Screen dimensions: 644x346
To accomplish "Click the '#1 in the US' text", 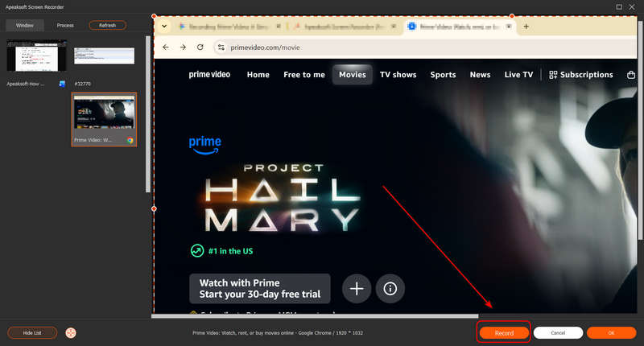I will [x=230, y=251].
